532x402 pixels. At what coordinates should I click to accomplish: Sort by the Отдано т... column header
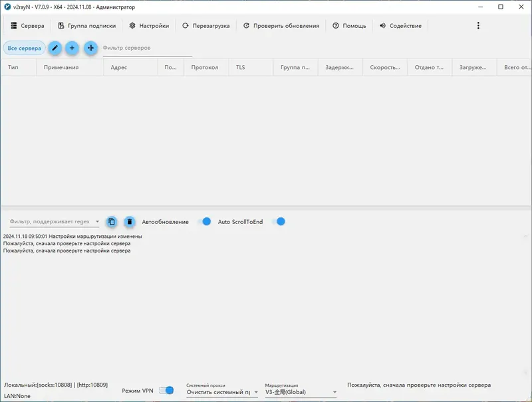(x=430, y=68)
